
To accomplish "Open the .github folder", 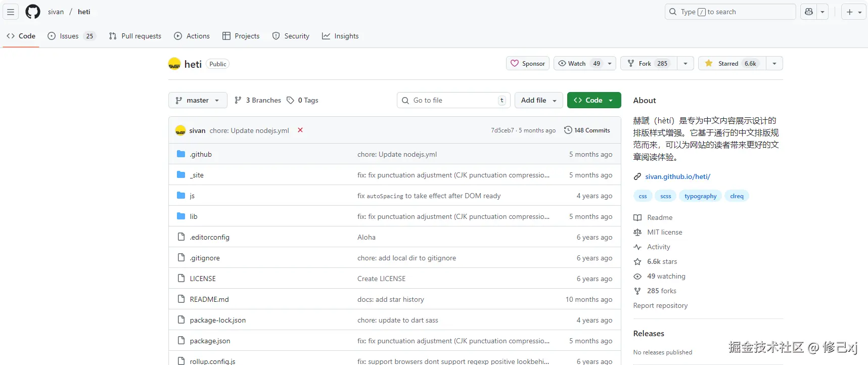I will point(201,154).
